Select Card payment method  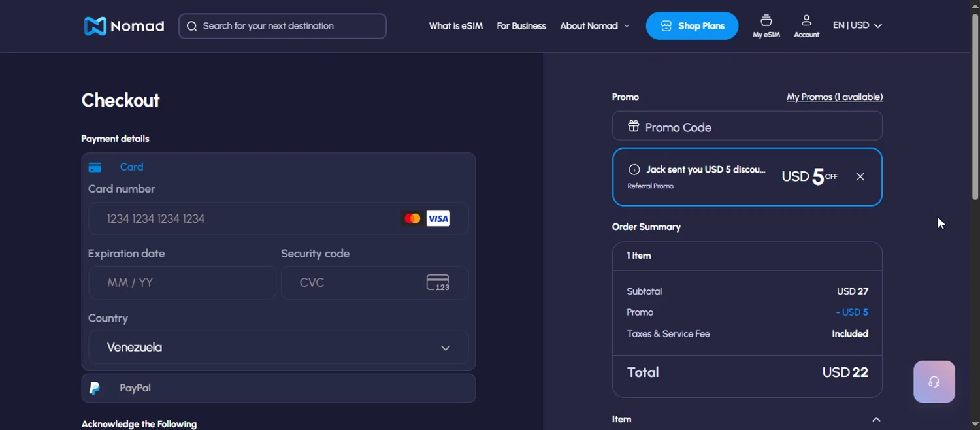pyautogui.click(x=131, y=167)
